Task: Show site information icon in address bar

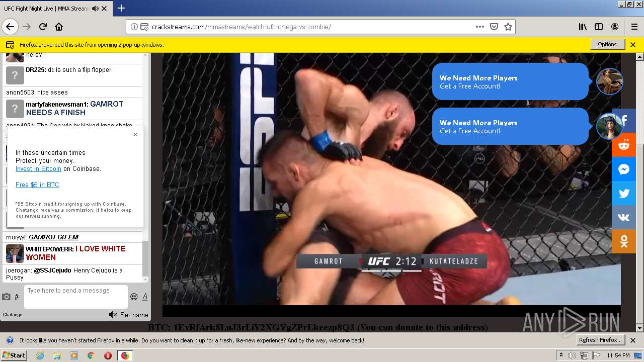Action: 134,27
